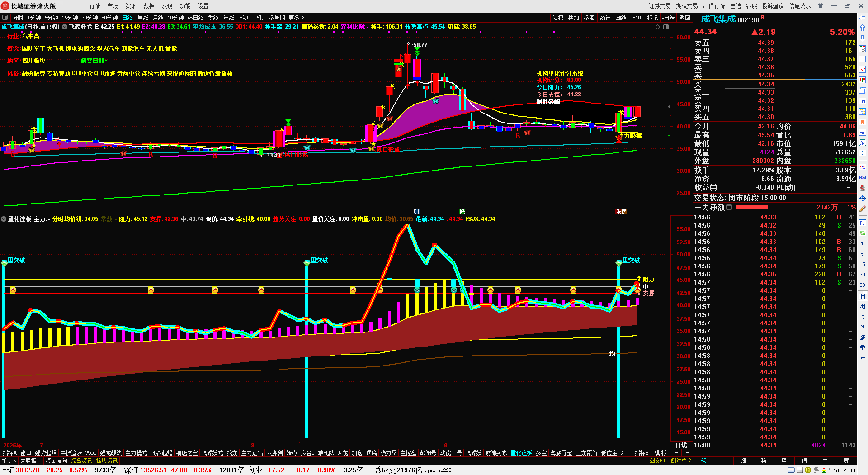Image resolution: width=868 pixels, height=475 pixels.
Task: Open 证券交易 trading link
Action: point(660,6)
